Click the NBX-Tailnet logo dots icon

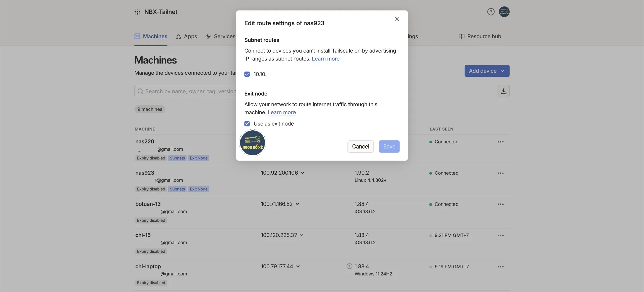(137, 12)
